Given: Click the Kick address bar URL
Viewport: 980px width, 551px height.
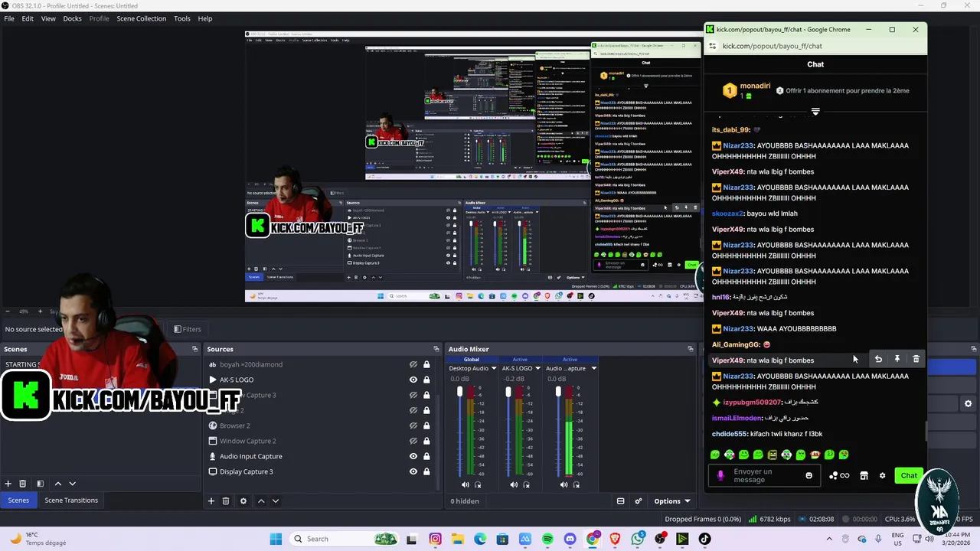Looking at the screenshot, I should coord(772,46).
